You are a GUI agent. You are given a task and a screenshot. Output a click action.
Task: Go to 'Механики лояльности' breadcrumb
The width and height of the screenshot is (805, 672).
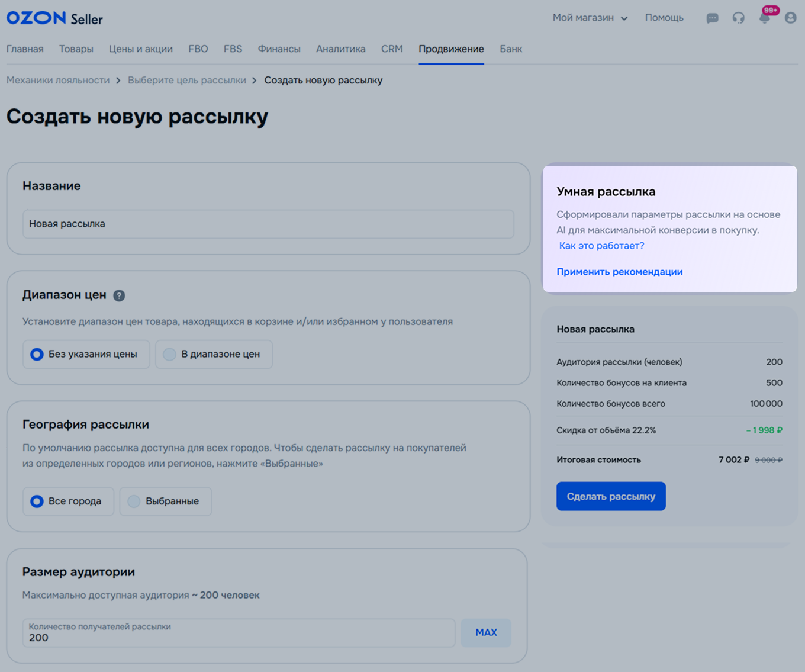pyautogui.click(x=58, y=80)
